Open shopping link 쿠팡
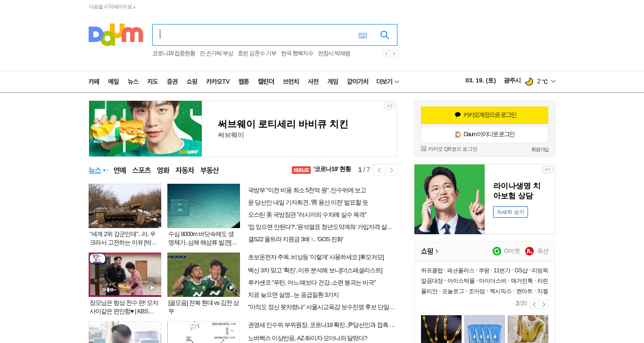Image resolution: width=644 pixels, height=343 pixels. (484, 270)
